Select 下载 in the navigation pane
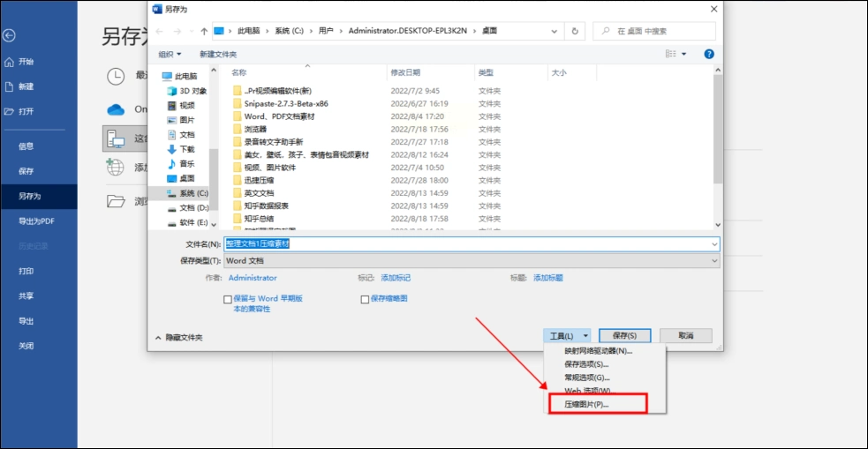868x449 pixels. click(x=181, y=149)
